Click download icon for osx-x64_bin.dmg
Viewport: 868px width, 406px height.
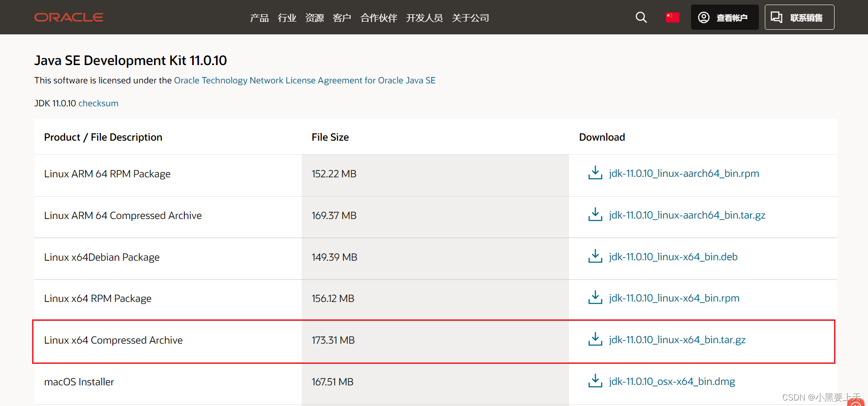(x=595, y=381)
